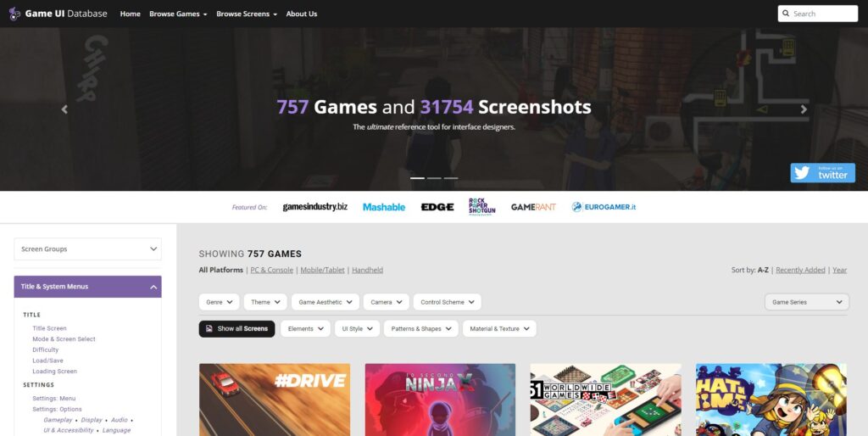Select the third carousel indicator dot
The image size is (868, 436).
(x=451, y=178)
